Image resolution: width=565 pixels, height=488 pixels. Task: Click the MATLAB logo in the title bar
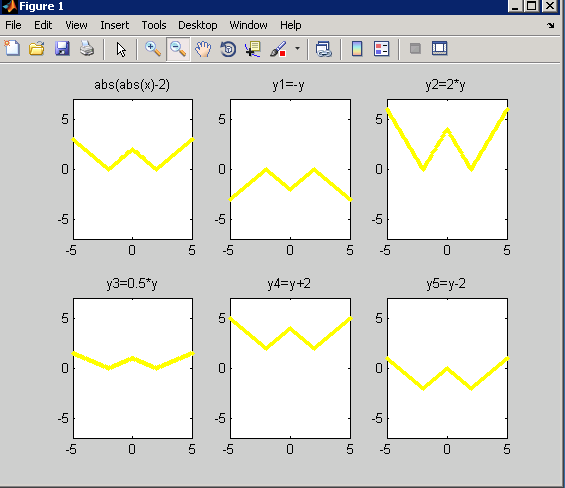click(x=9, y=6)
